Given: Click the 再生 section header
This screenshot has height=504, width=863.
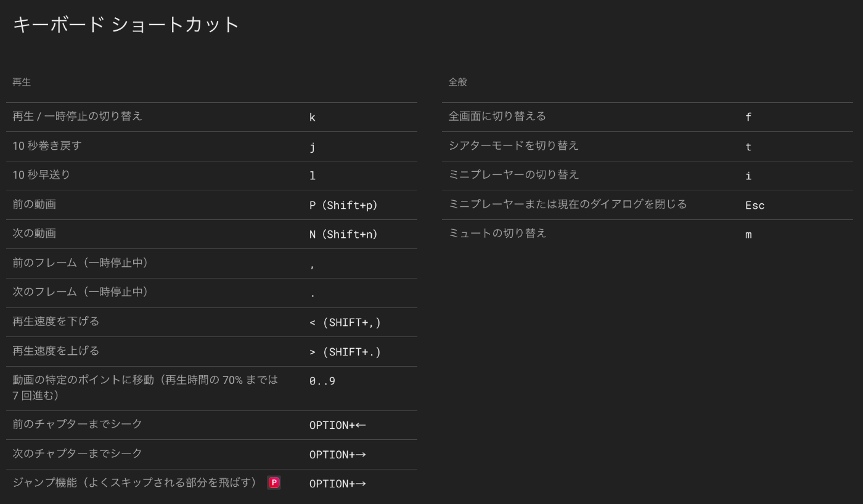Looking at the screenshot, I should coord(22,82).
